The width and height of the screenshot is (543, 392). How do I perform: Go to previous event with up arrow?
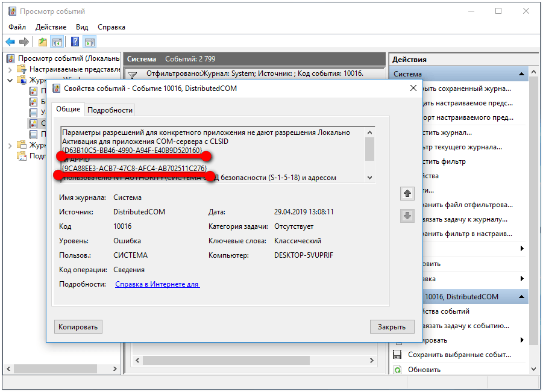pyautogui.click(x=407, y=194)
